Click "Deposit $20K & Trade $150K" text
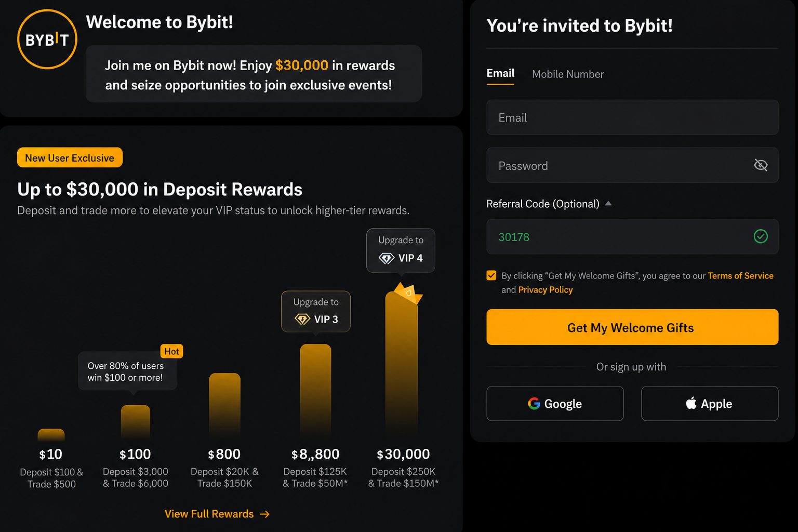The image size is (798, 532). tap(224, 477)
